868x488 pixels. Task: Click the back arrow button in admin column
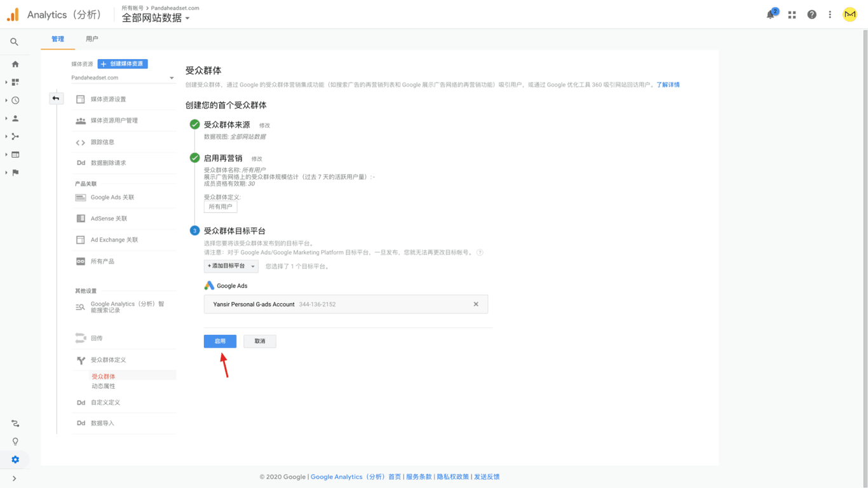(x=56, y=98)
